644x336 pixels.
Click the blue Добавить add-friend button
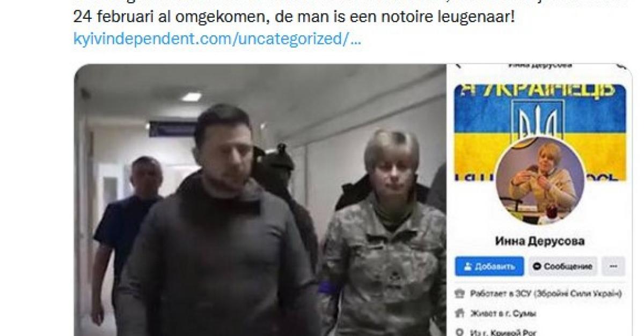coord(489,266)
